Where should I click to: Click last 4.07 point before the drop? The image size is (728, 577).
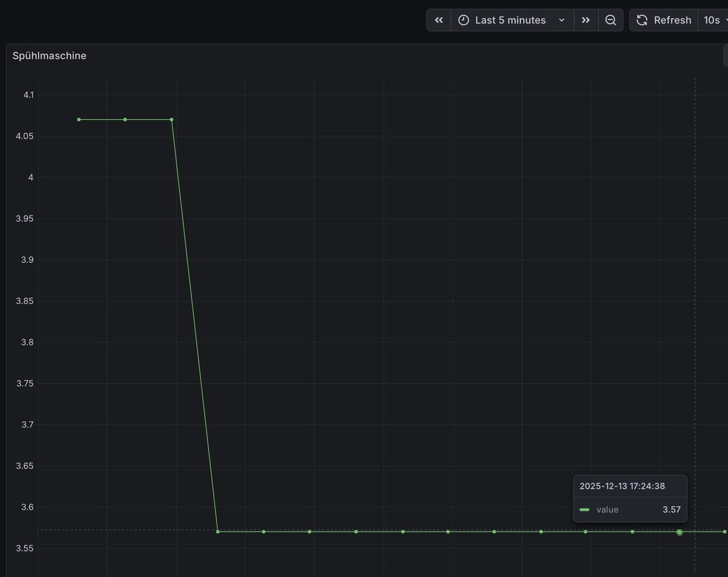coord(172,120)
